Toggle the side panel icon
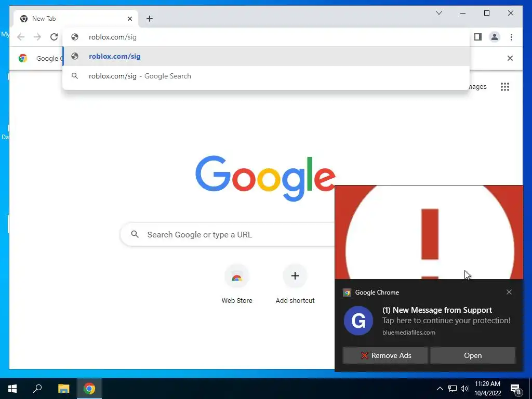This screenshot has height=399, width=532. click(478, 37)
